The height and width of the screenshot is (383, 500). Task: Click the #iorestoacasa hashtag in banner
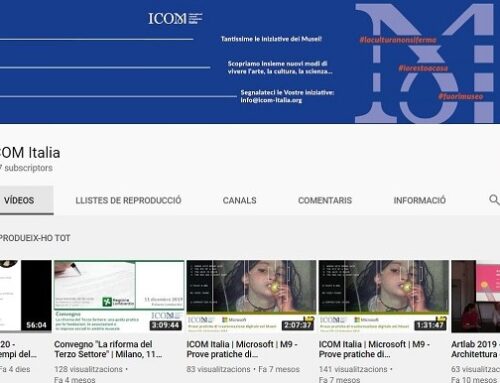423,68
